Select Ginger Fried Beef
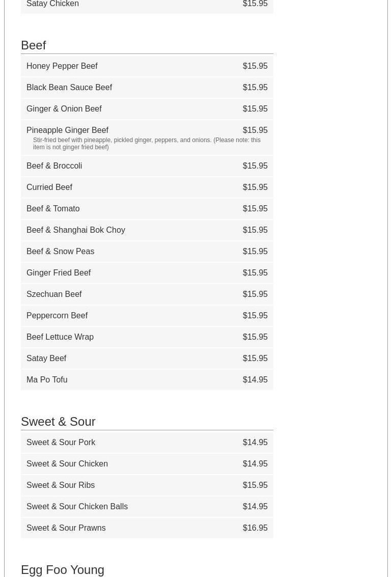392x577 pixels. coord(59,273)
